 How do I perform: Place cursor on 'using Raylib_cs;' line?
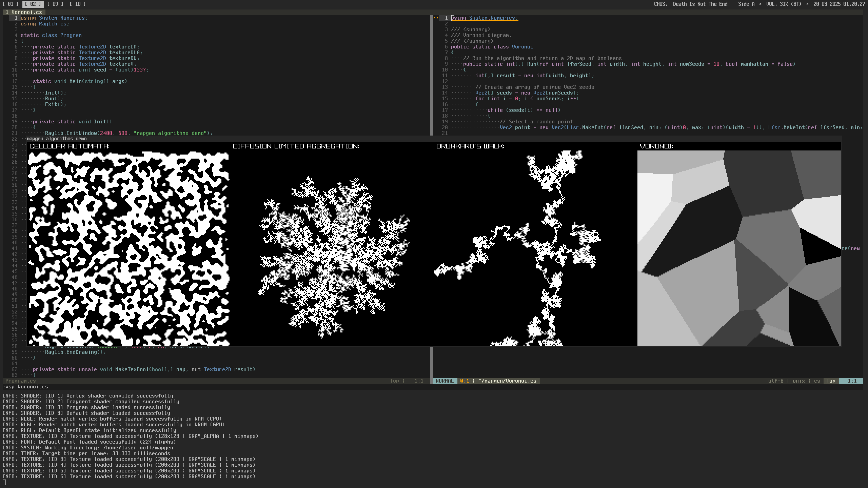[45, 24]
